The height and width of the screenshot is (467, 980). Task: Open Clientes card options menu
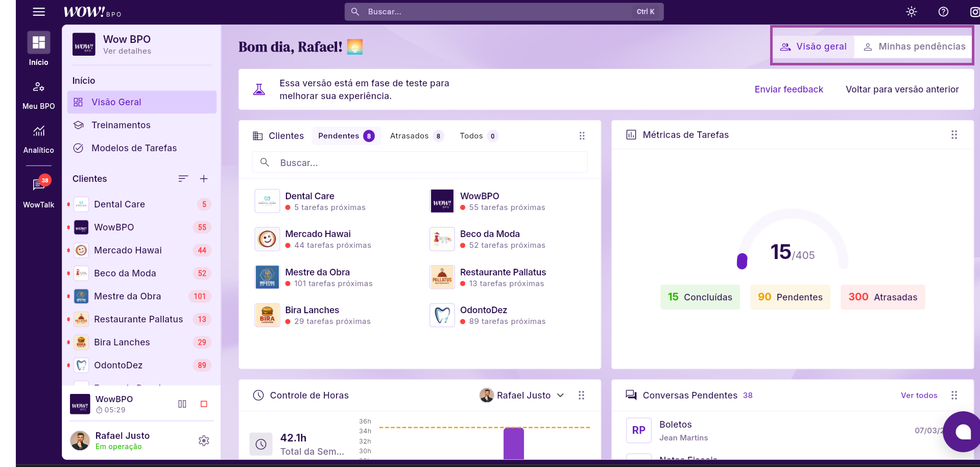582,136
